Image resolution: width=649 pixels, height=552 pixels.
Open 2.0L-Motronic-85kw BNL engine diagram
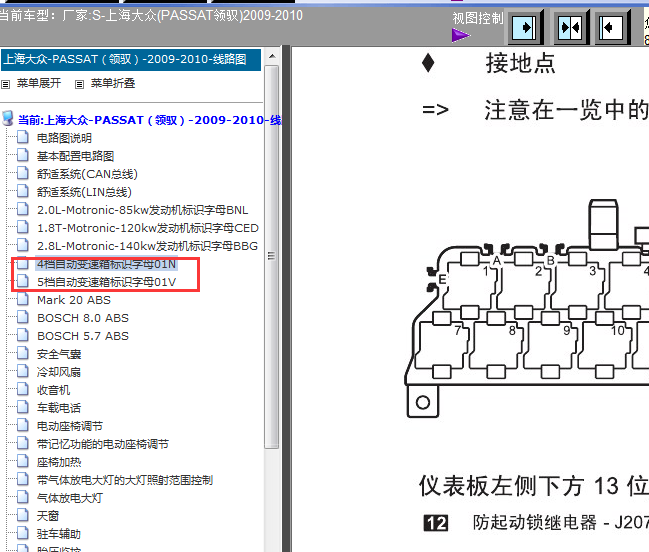click(142, 210)
